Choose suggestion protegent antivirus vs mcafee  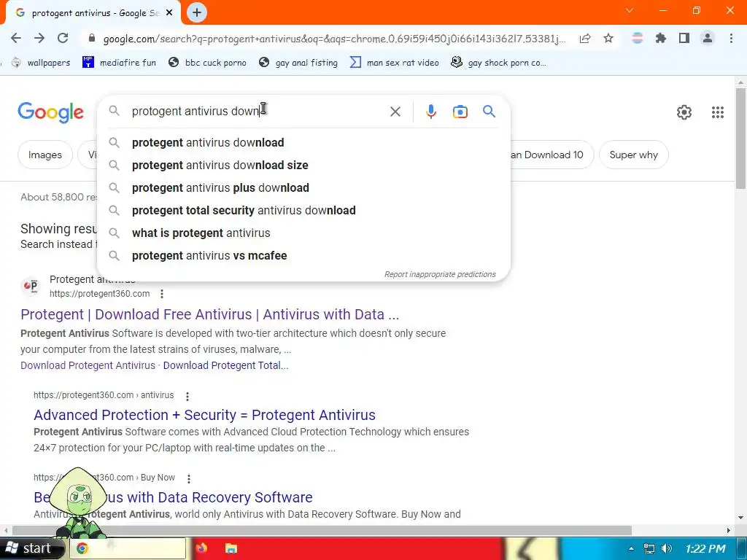click(x=209, y=256)
